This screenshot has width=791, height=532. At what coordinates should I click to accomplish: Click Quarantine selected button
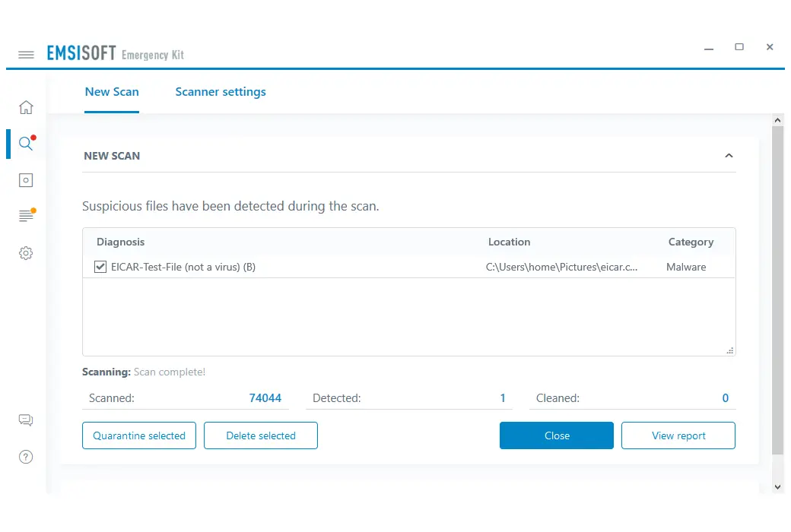[x=139, y=435]
